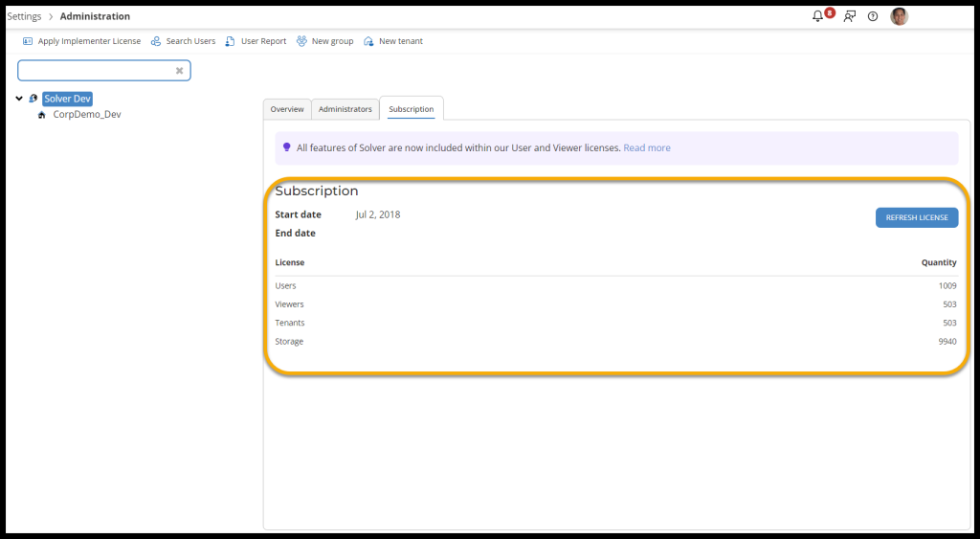This screenshot has width=980, height=539.
Task: Open the help question mark icon
Action: tap(873, 16)
